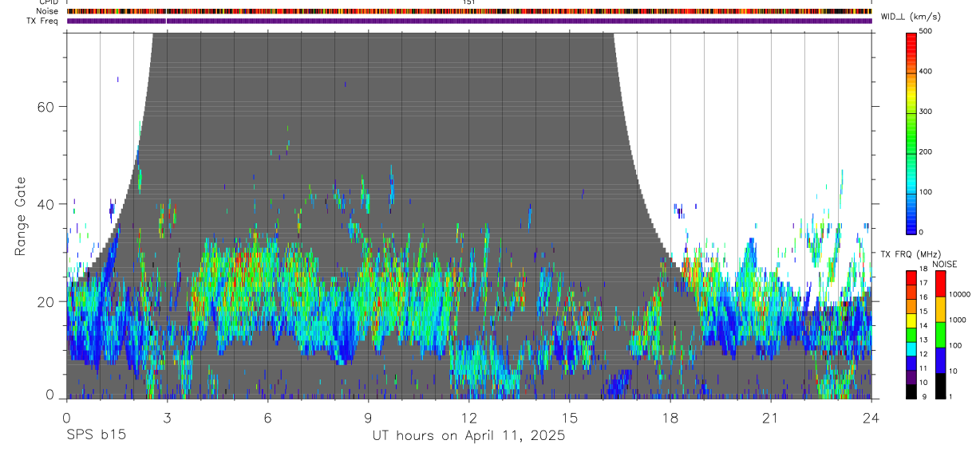Click the 3 hour tick on the UT axis
This screenshot has width=980, height=452.
tap(167, 417)
